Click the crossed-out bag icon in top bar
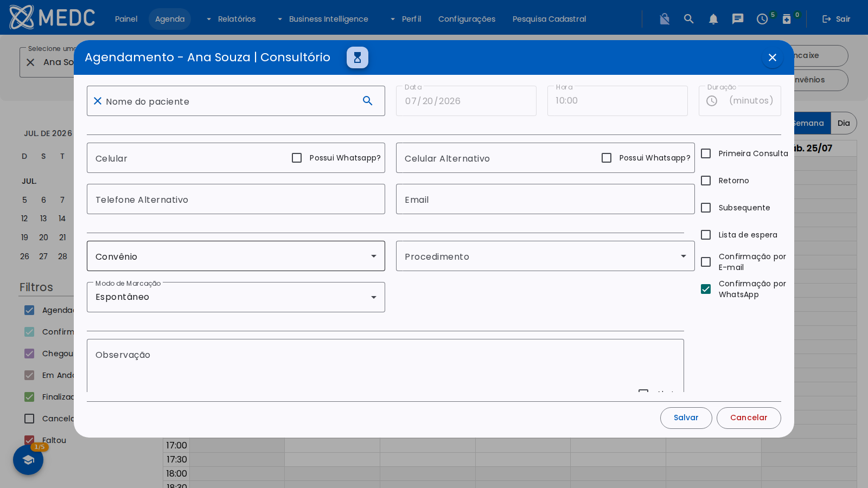868x488 pixels. [665, 19]
